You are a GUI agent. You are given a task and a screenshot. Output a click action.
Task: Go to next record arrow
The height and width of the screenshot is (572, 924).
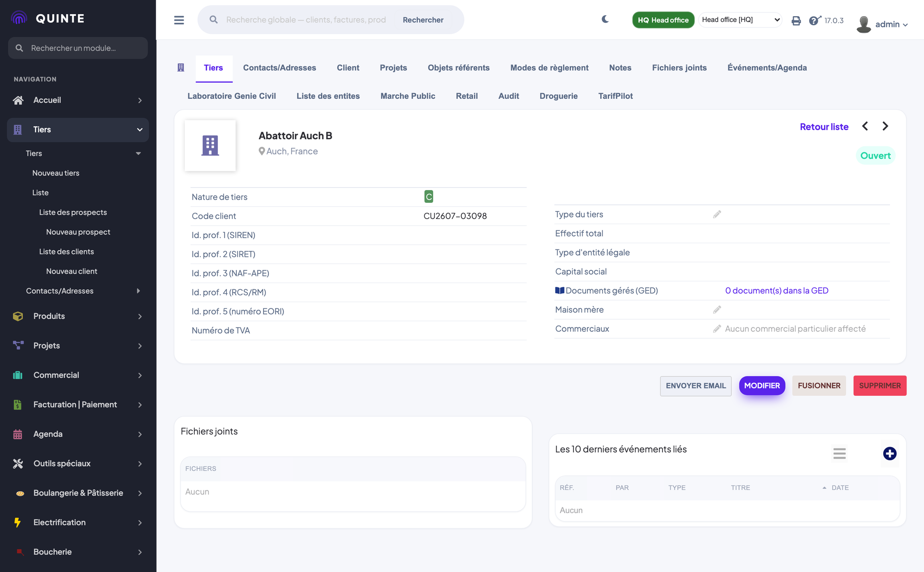(885, 126)
